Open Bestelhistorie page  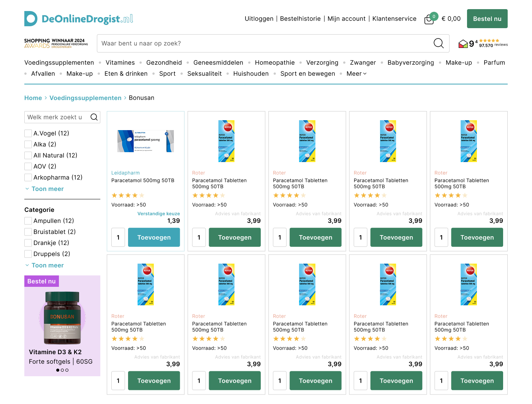(300, 19)
